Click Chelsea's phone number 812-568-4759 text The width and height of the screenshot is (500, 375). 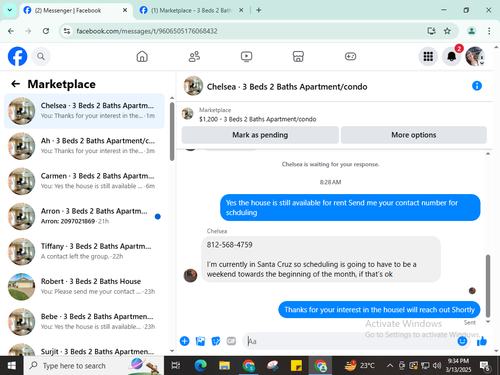coord(229,245)
